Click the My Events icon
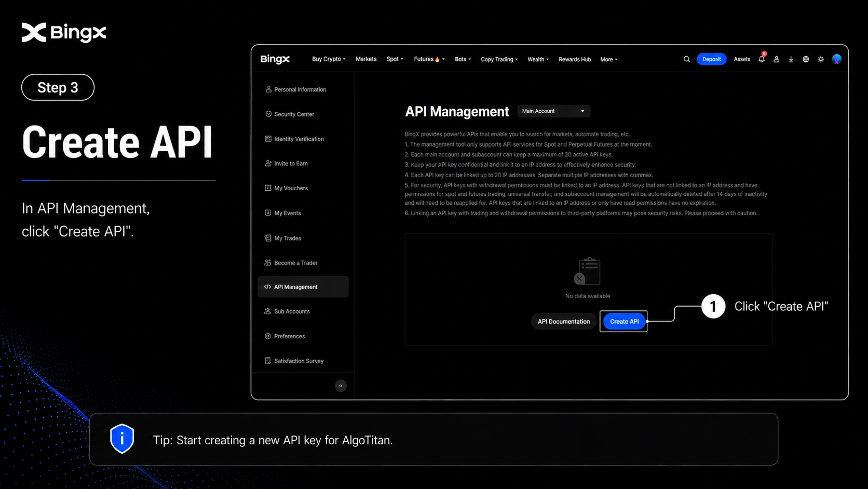 pos(268,213)
